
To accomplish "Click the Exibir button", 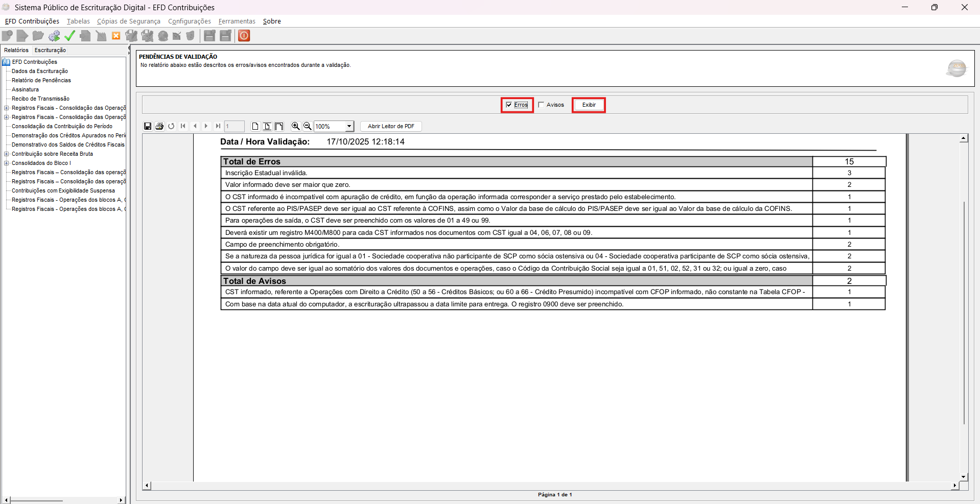I will 589,105.
